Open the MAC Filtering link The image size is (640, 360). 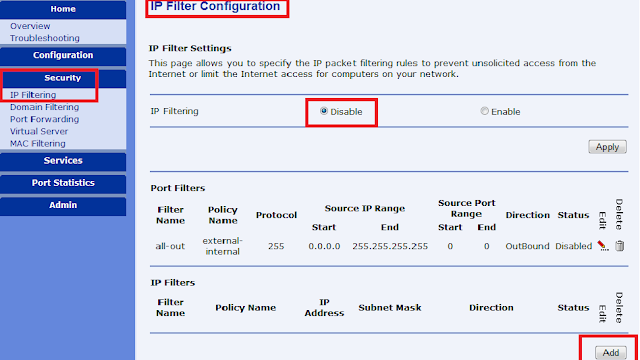coord(38,144)
